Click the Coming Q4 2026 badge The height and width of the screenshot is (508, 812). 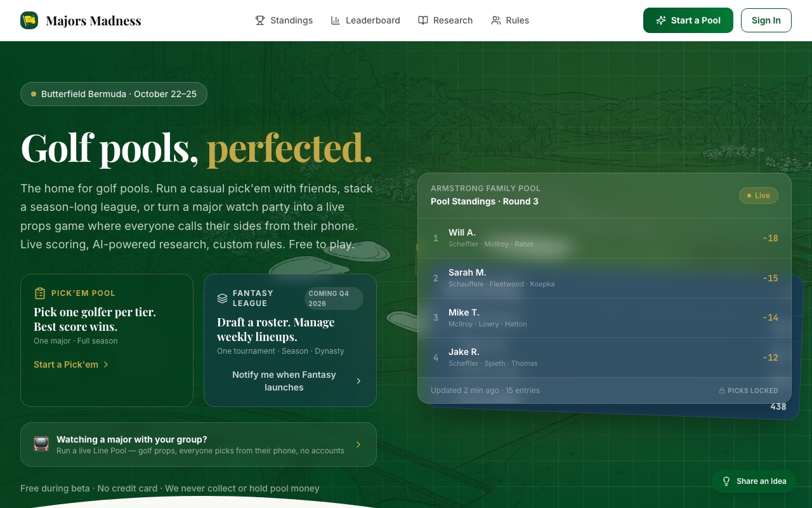tap(334, 298)
